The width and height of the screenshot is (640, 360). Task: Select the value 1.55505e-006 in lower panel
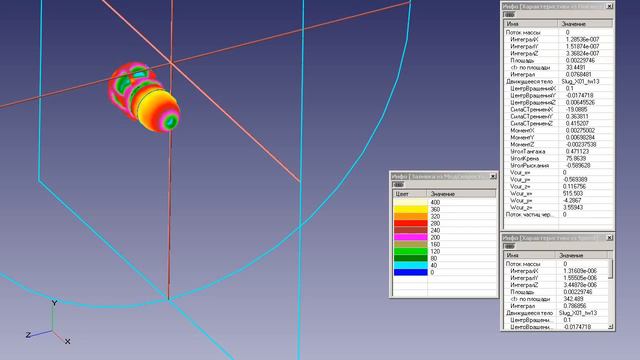[580, 278]
